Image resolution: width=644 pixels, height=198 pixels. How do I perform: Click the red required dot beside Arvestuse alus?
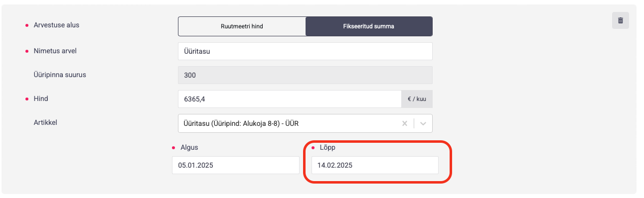pyautogui.click(x=26, y=25)
